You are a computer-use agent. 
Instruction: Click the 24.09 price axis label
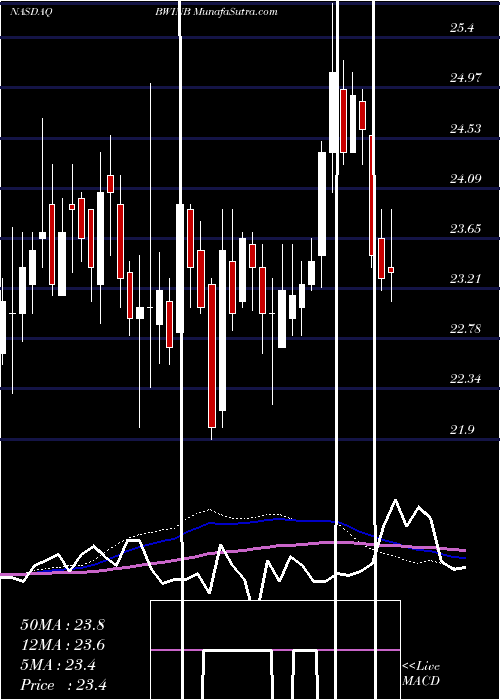coord(466,179)
